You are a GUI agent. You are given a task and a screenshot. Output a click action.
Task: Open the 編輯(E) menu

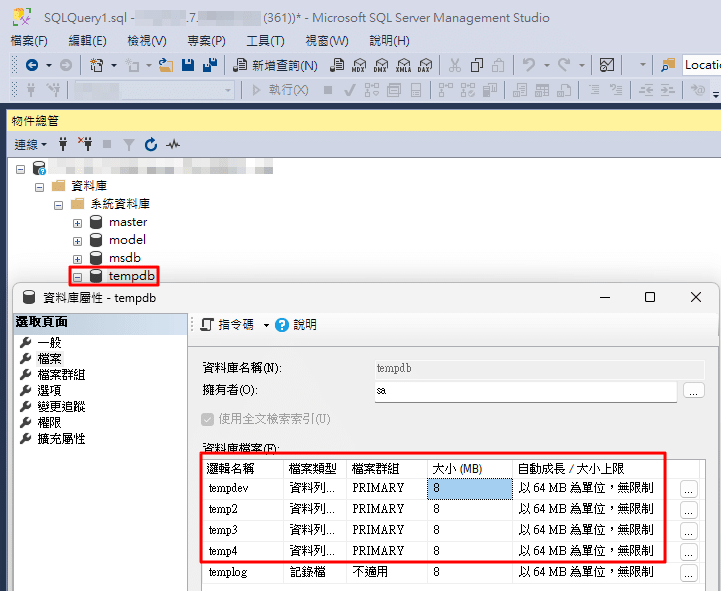tap(87, 41)
